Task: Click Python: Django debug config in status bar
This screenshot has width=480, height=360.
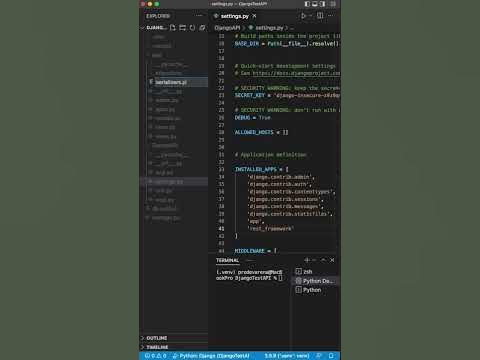Action: (x=211, y=356)
